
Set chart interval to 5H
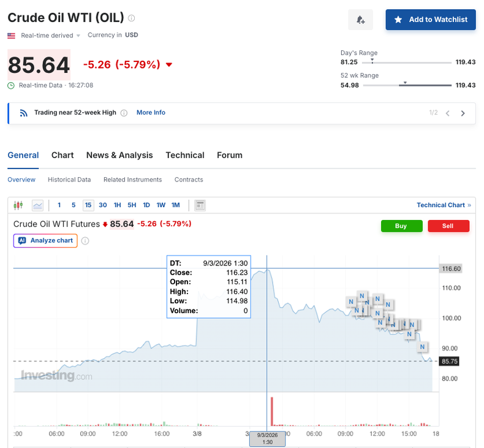tap(132, 205)
